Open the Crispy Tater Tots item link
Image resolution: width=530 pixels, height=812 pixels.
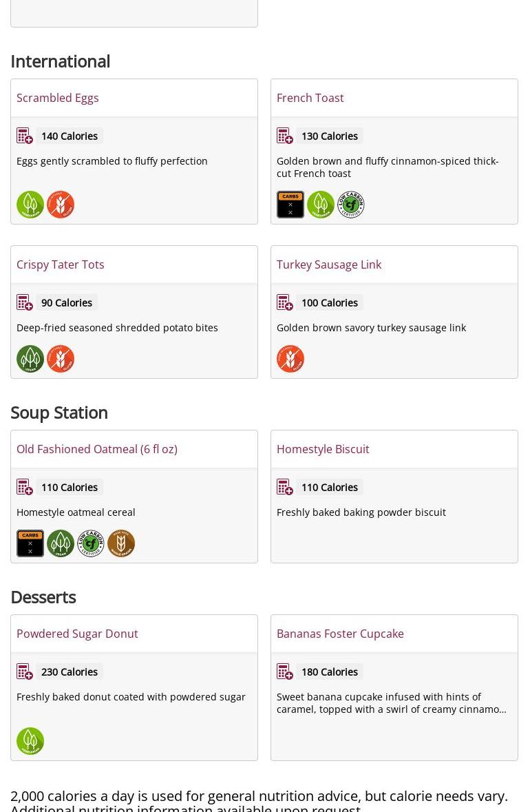coord(61,264)
